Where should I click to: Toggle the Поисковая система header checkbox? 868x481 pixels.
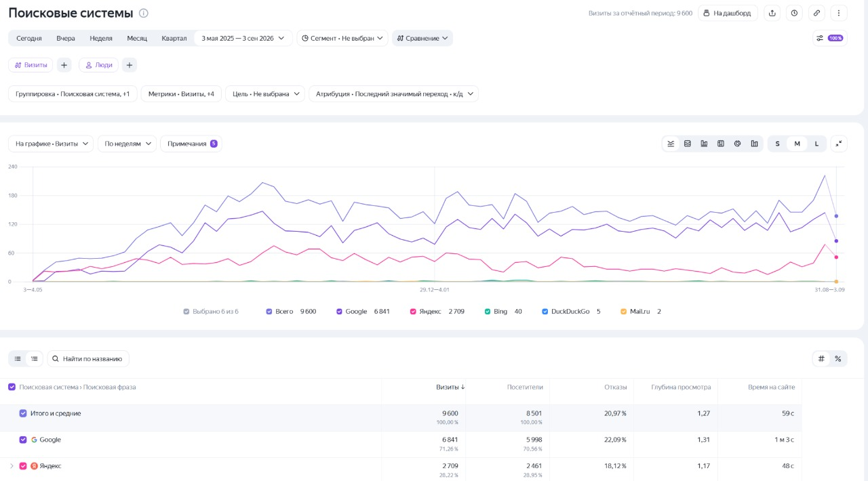click(x=12, y=387)
